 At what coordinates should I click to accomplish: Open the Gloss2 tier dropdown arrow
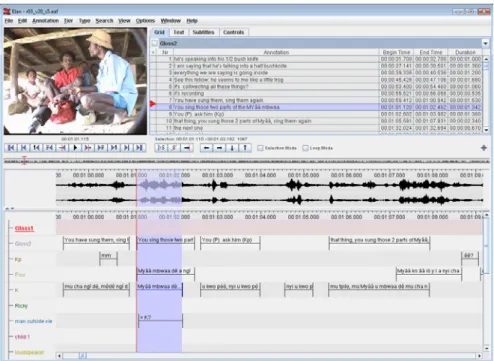tap(485, 43)
